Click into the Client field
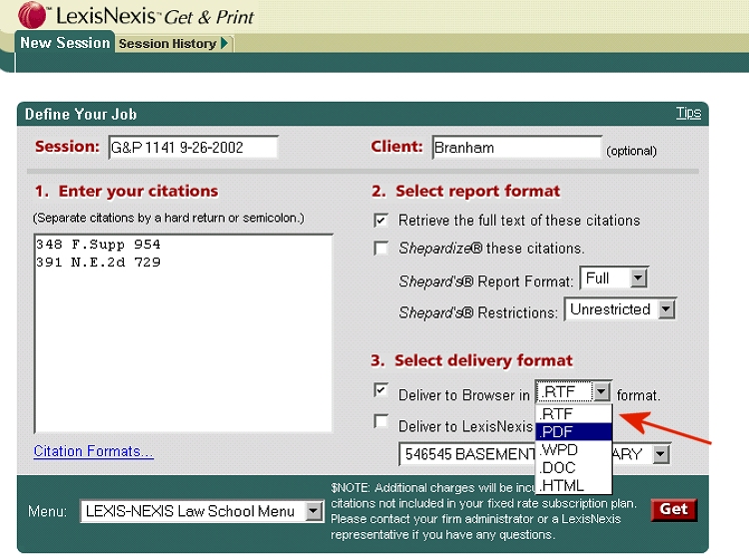 (516, 147)
